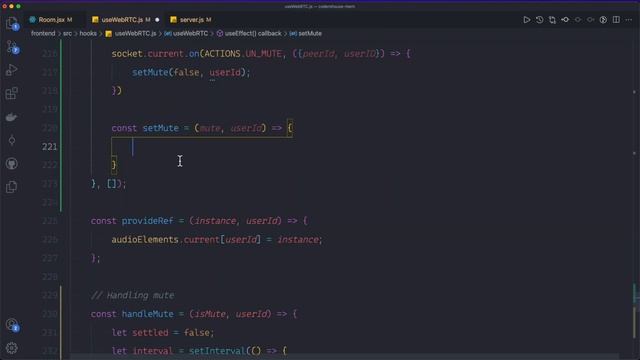Switch to the server.js tab
Image resolution: width=640 pixels, height=360 pixels.
[192, 20]
